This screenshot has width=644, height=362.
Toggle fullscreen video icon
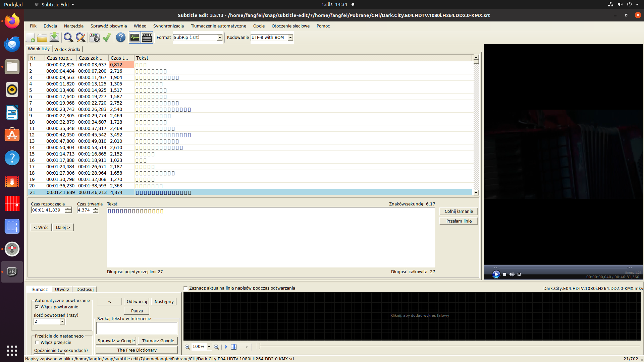[519, 274]
